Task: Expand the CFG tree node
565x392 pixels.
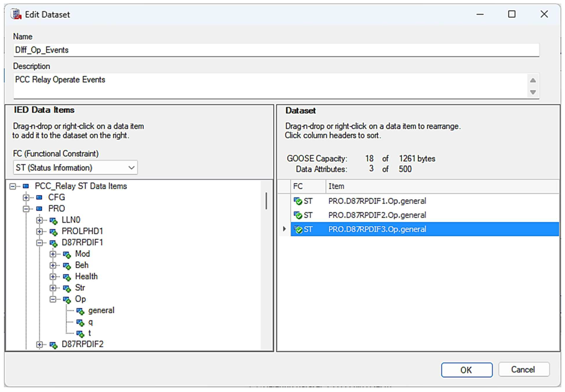Action: coord(26,198)
